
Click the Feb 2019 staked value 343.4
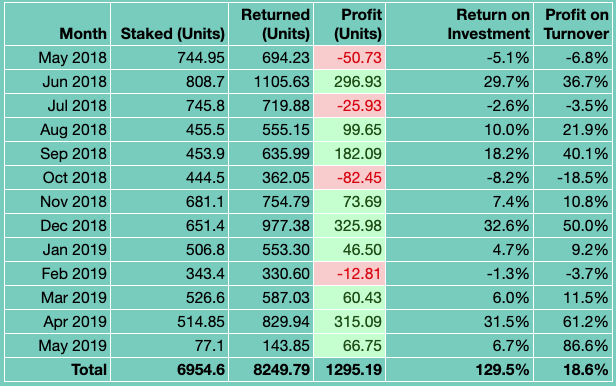tap(169, 273)
